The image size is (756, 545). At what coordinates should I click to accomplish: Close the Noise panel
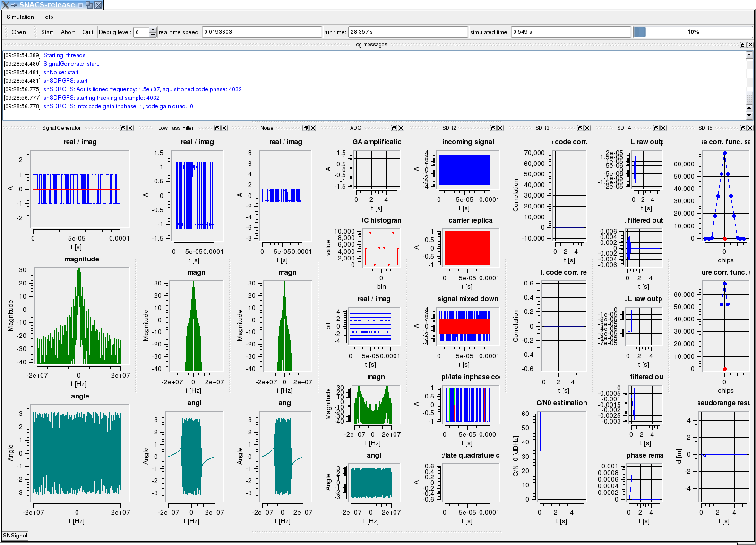pos(313,128)
